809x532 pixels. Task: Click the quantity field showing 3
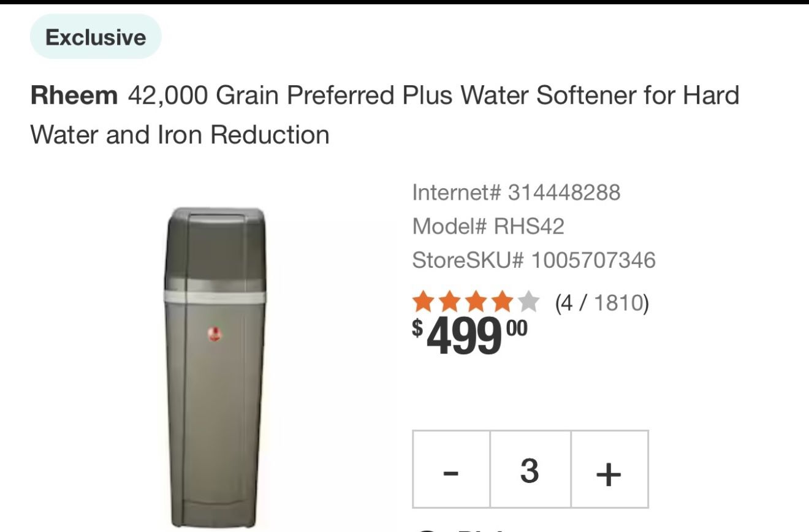529,471
